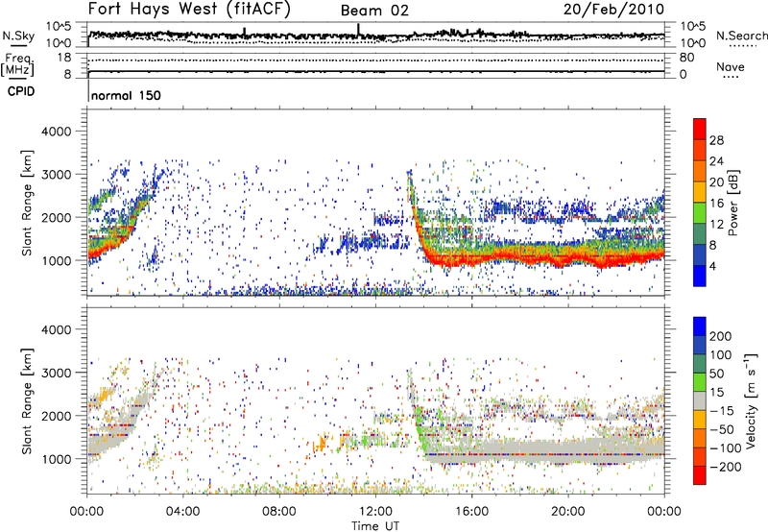Click the '16:00' time axis label
This screenshot has height=532, width=768.
pyautogui.click(x=471, y=512)
